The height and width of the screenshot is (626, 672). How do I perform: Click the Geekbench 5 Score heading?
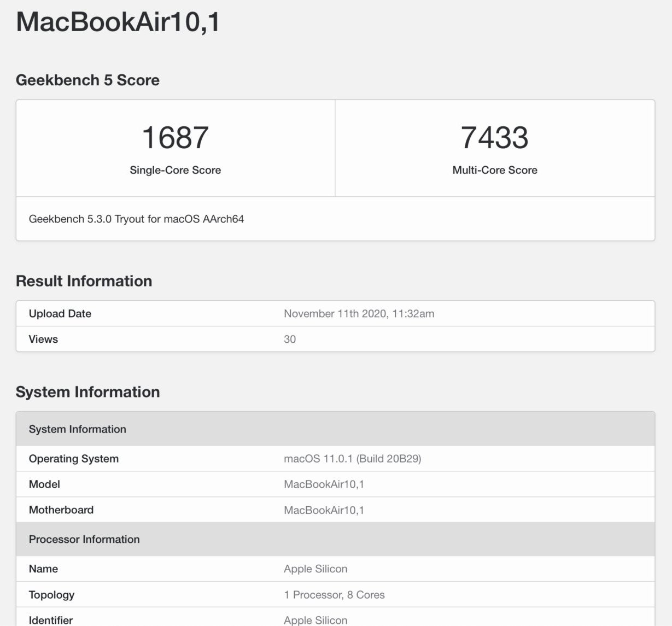click(87, 80)
